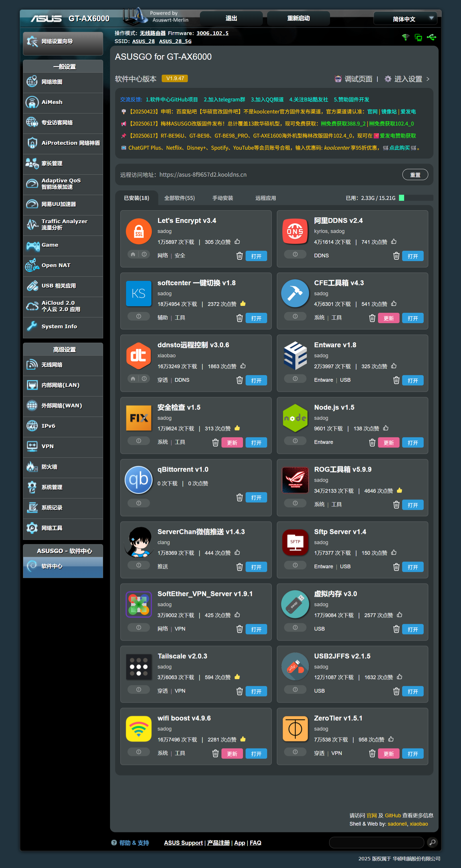461x868 pixels.
Task: Toggle the thumbs-up on Entware
Action: (x=394, y=366)
